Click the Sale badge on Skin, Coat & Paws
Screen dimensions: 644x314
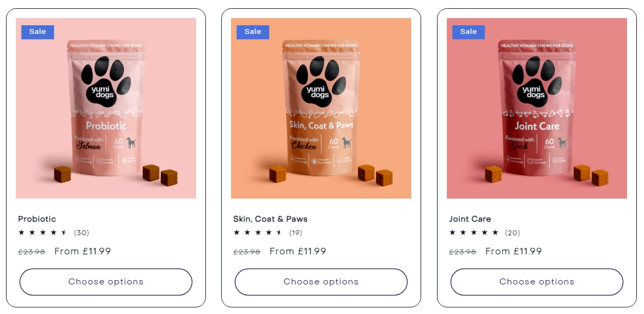pyautogui.click(x=252, y=32)
